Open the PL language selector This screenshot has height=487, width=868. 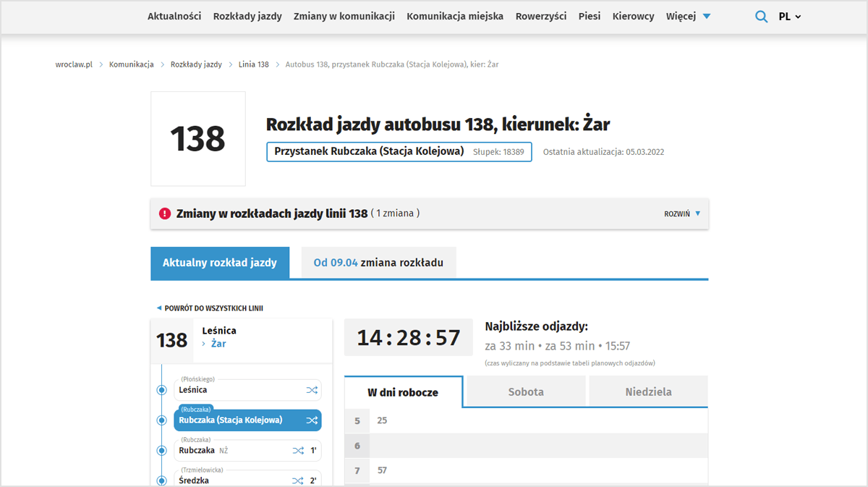pos(790,17)
